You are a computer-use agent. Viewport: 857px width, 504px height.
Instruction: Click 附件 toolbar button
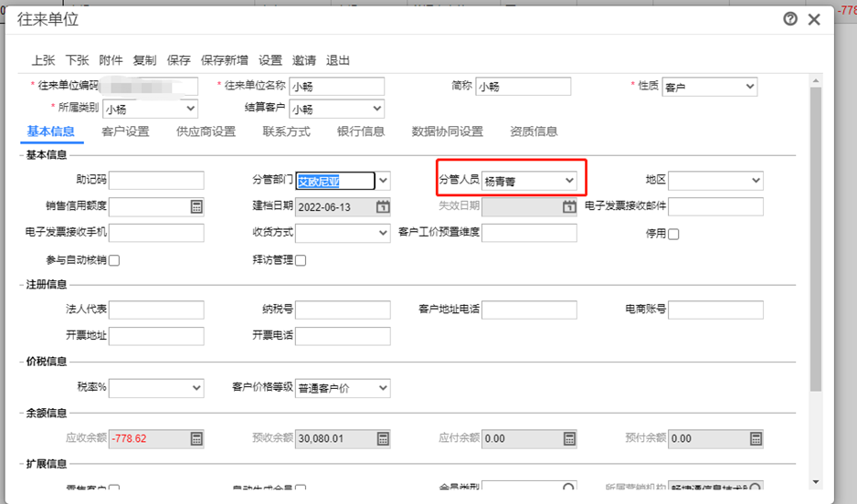tap(111, 60)
